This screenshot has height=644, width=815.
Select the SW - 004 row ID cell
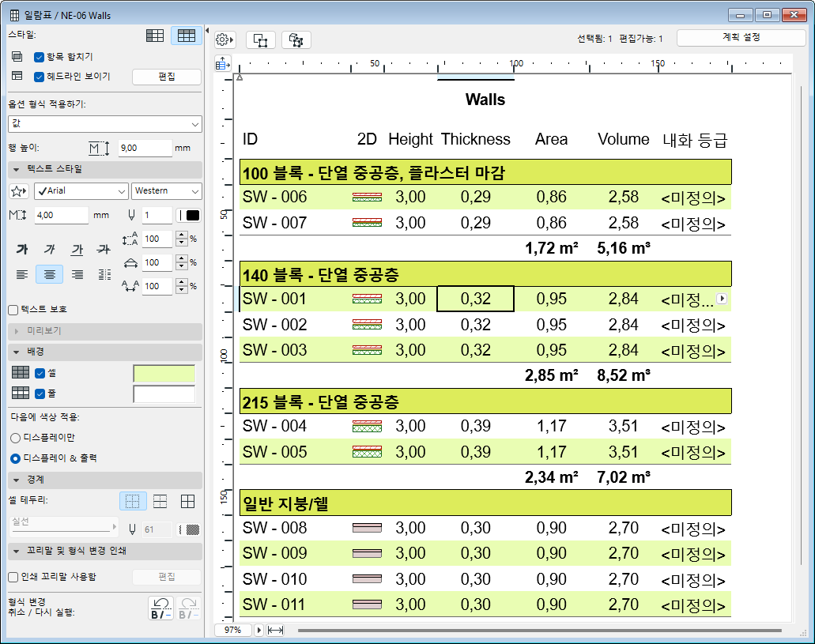coord(274,426)
